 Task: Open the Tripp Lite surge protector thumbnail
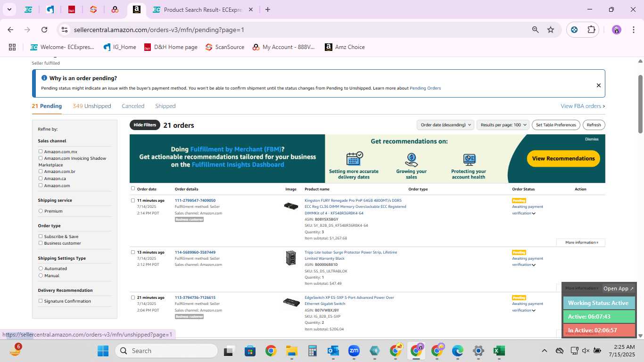[x=291, y=258]
